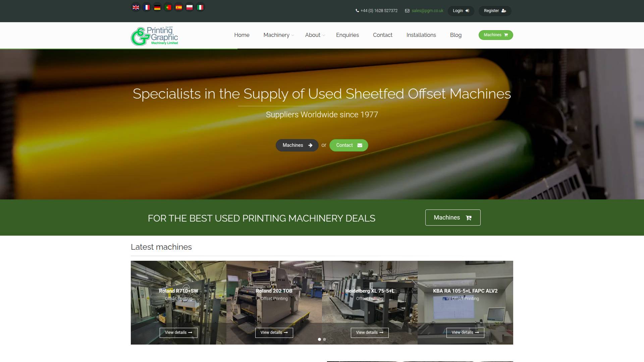This screenshot has height=362, width=644.
Task: Select the Italian language flag
Action: click(200, 7)
